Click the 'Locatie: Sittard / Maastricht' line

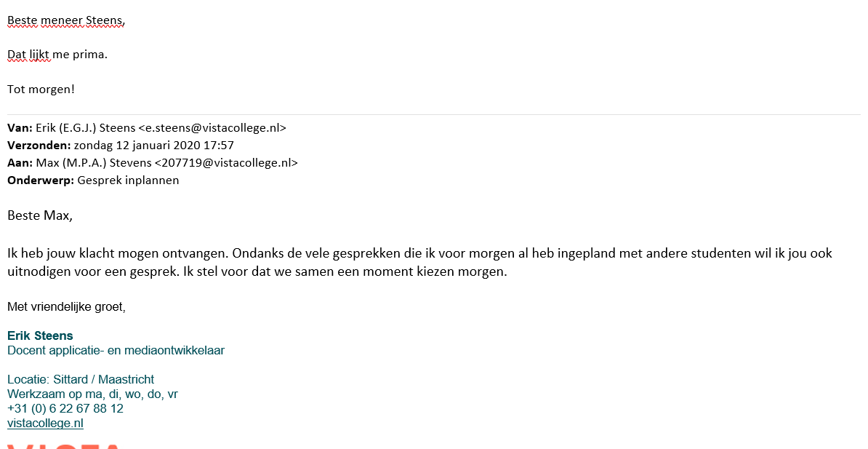pos(81,379)
